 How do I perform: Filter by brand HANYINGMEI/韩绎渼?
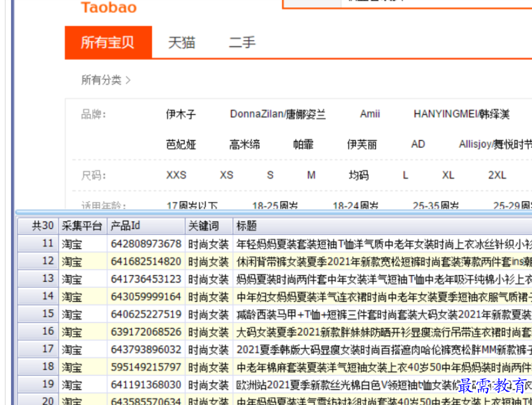[x=461, y=114]
